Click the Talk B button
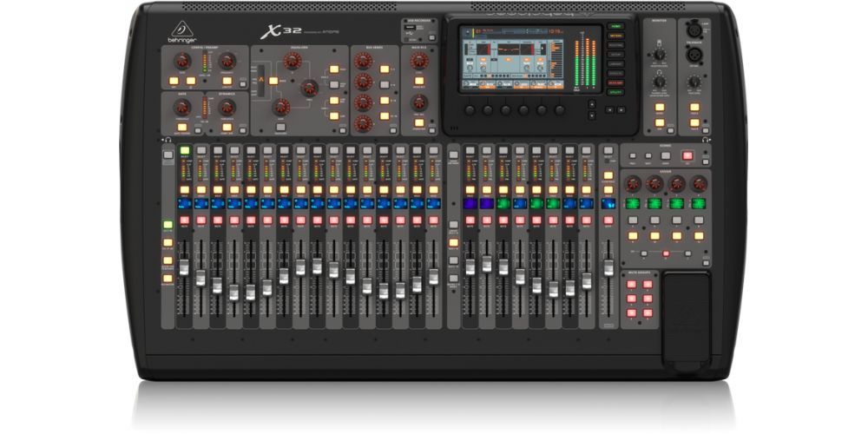Screen dimensions: 868x434 pos(694,122)
